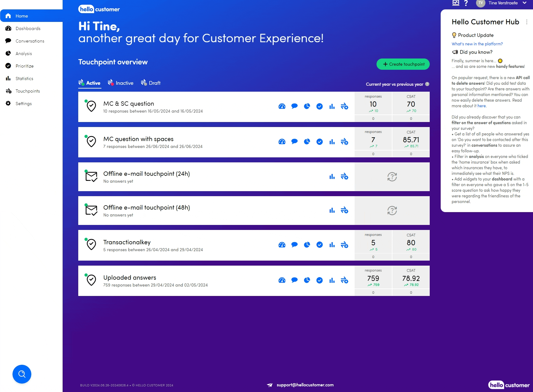This screenshot has height=392, width=533.
Task: Open Settings from the sidebar
Action: [23, 104]
